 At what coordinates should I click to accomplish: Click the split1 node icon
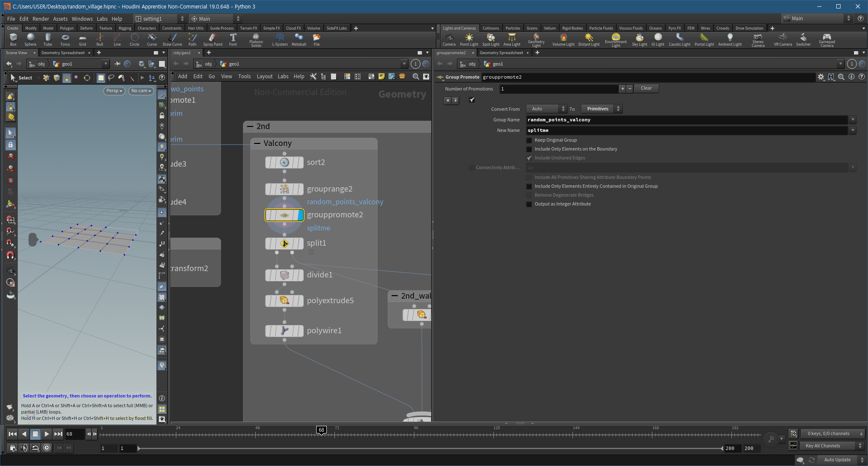click(x=284, y=244)
